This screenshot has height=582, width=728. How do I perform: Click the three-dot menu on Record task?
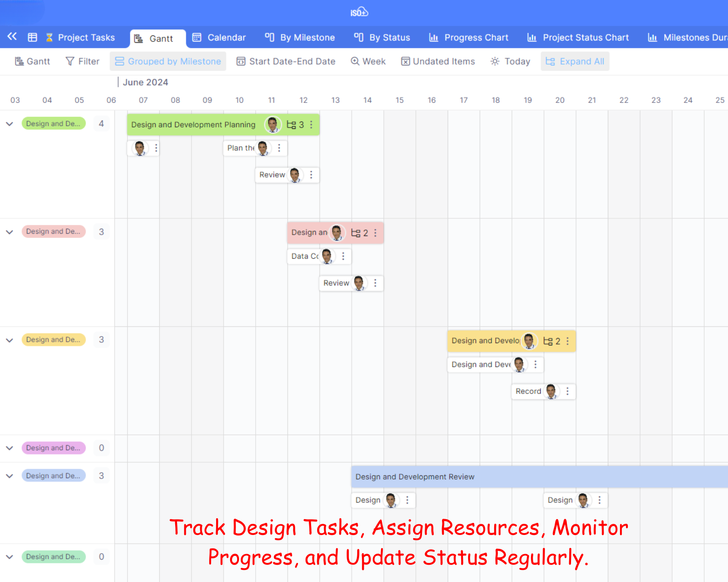567,392
